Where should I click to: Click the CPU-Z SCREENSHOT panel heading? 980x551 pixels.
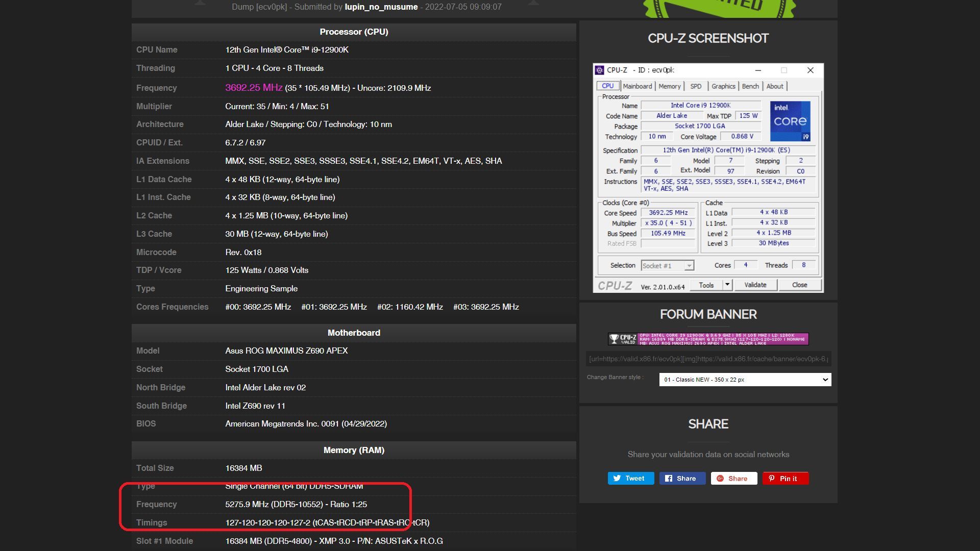click(708, 39)
